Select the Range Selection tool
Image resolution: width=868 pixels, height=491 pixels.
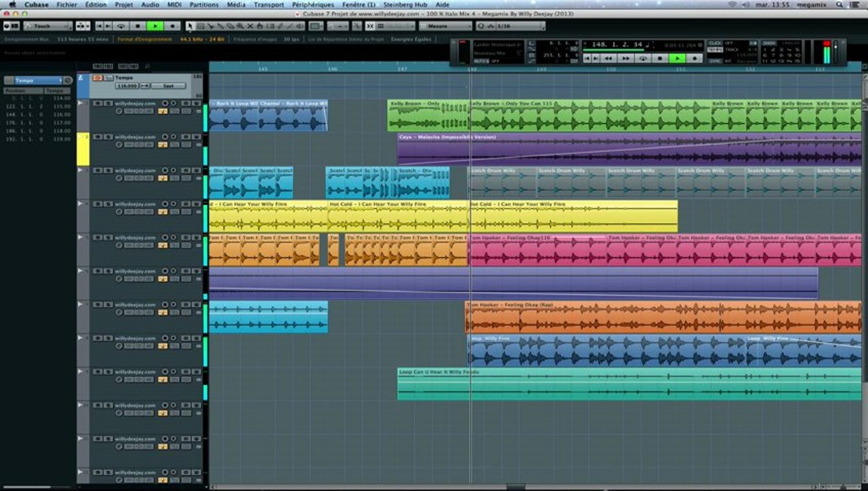point(200,26)
